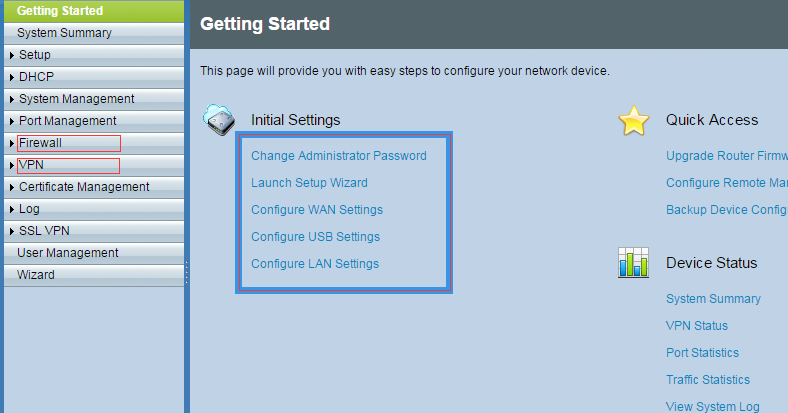Open Configure LAN Settings link
This screenshot has height=413, width=788.
click(x=315, y=264)
